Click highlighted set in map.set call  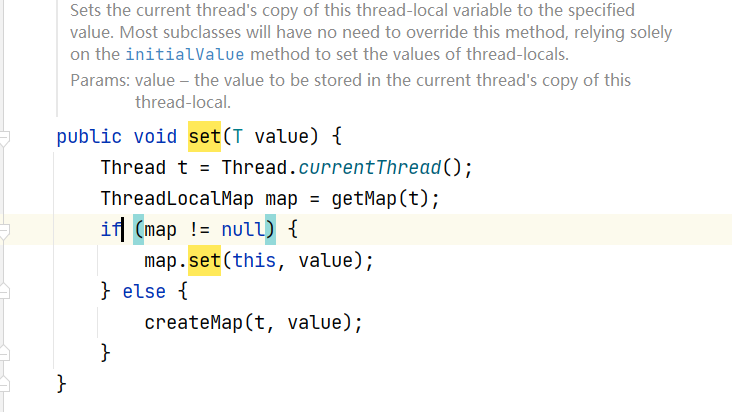(x=204, y=260)
